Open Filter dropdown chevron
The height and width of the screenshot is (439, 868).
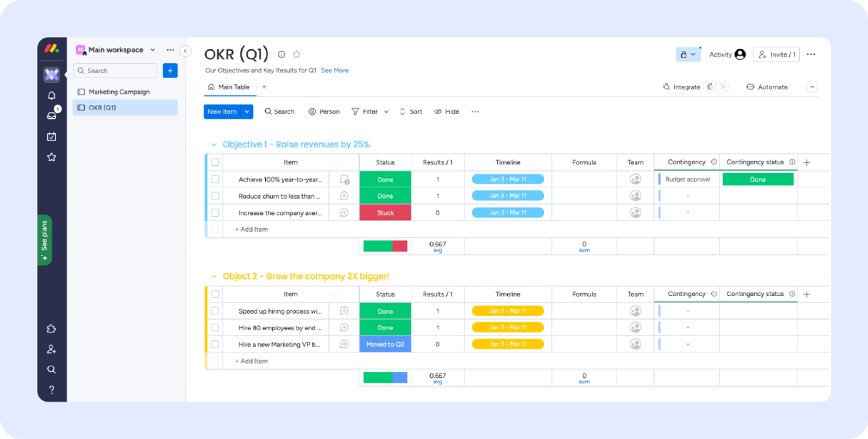click(386, 112)
